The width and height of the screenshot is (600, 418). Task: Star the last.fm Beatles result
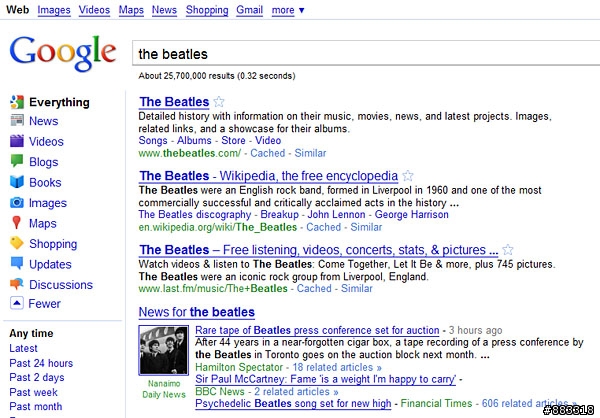(508, 250)
